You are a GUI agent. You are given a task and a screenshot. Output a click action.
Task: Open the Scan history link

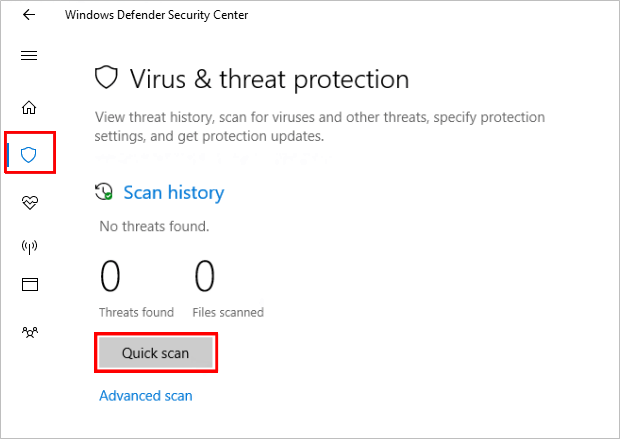coord(173,192)
